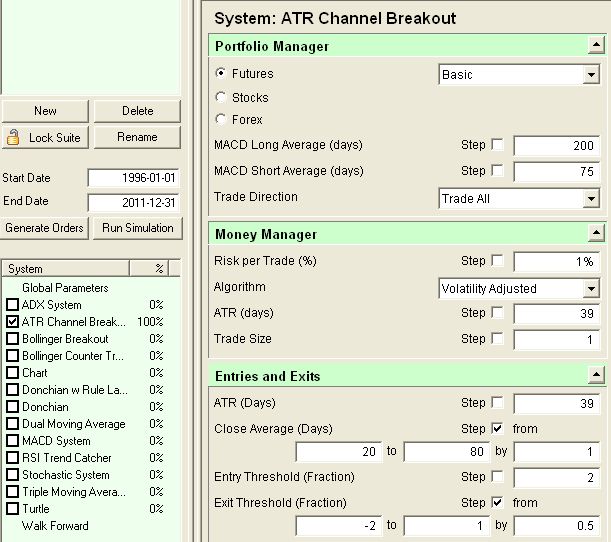Uncheck Step for Close Average (Days)
611x542 pixels.
click(x=497, y=428)
